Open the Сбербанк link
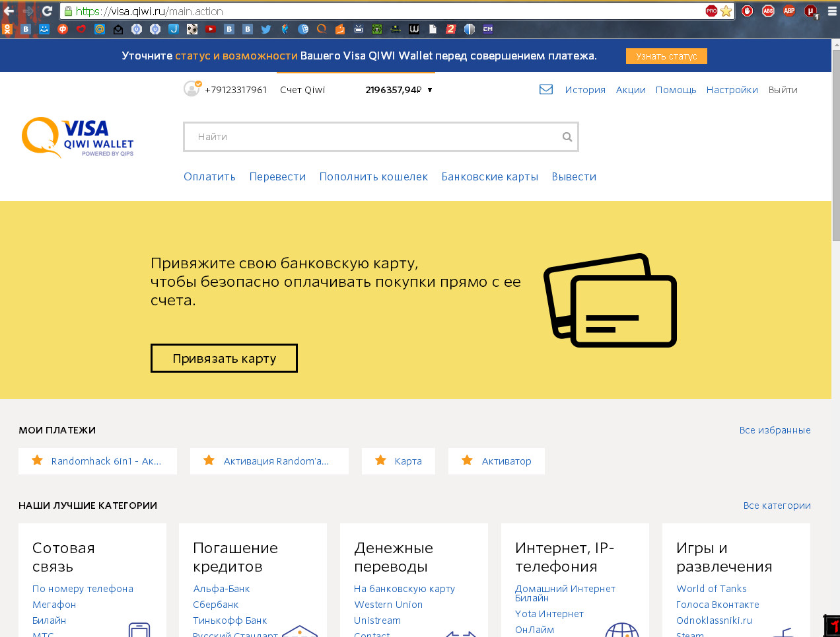840x637 pixels. point(215,605)
